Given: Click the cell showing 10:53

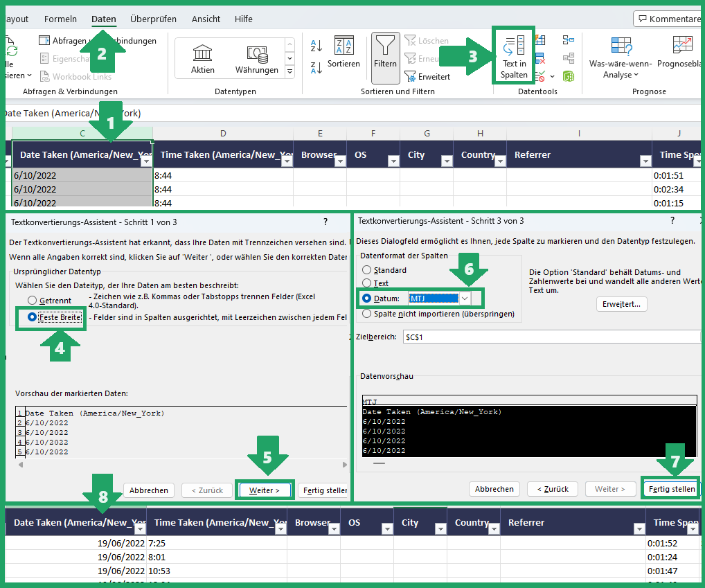Looking at the screenshot, I should 217,571.
